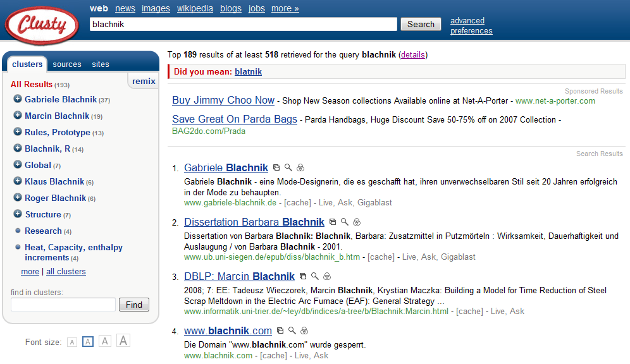Open Save Great On Parda Bags ad

point(235,119)
